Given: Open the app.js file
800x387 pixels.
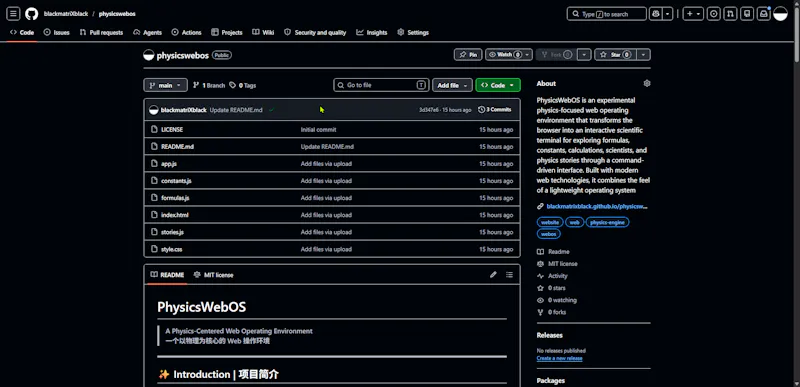Looking at the screenshot, I should [169, 164].
